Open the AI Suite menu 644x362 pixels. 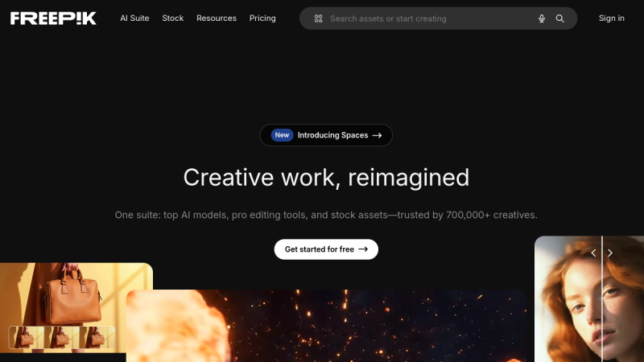pyautogui.click(x=134, y=18)
